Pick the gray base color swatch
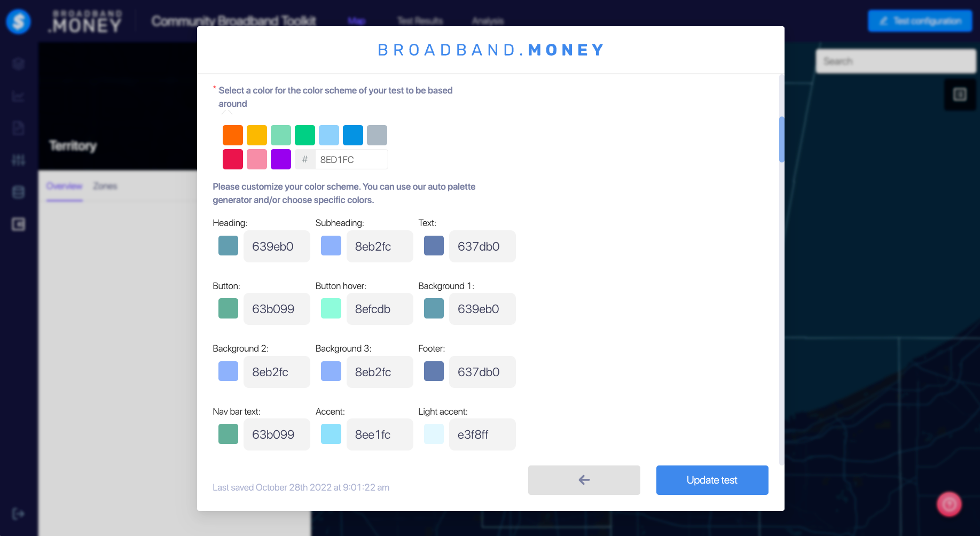 point(377,135)
